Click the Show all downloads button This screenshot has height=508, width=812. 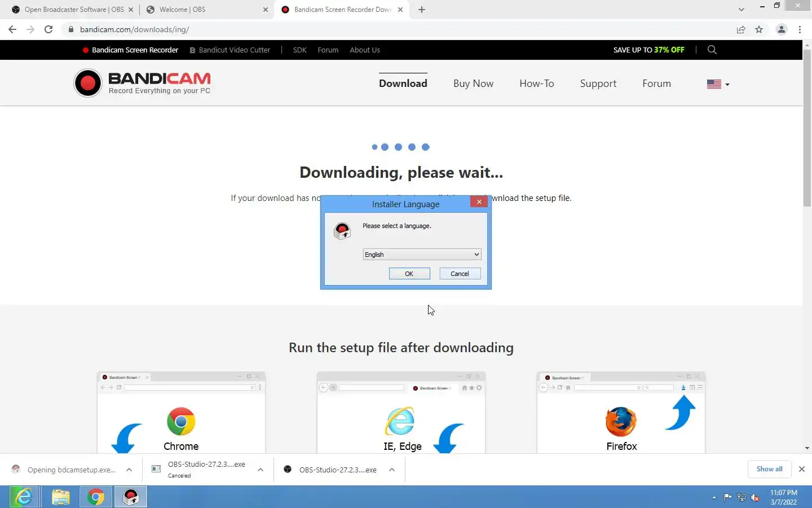pyautogui.click(x=769, y=469)
